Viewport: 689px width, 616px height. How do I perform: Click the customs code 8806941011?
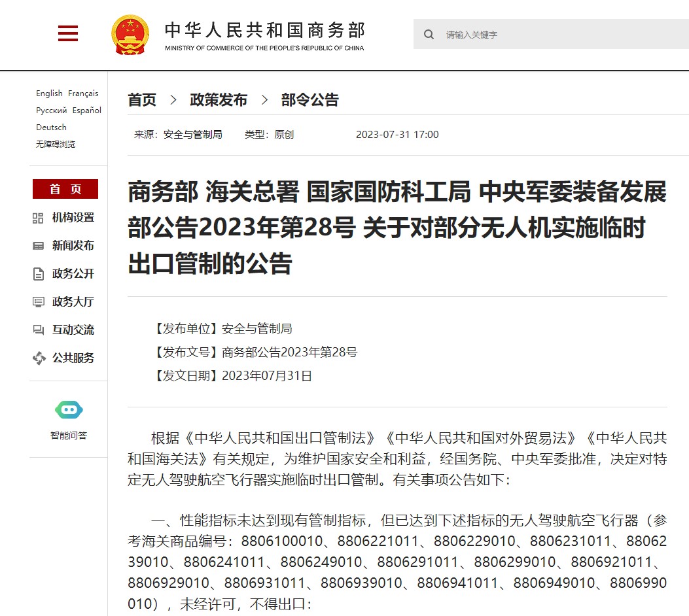(x=457, y=583)
